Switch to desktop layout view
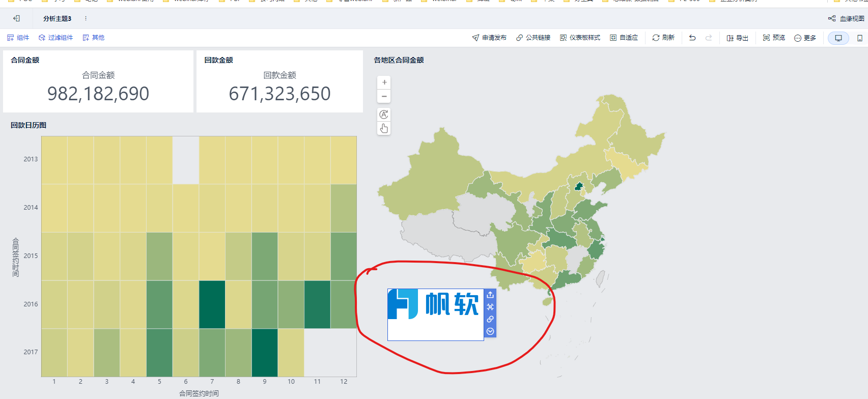This screenshot has width=868, height=399. coord(838,38)
